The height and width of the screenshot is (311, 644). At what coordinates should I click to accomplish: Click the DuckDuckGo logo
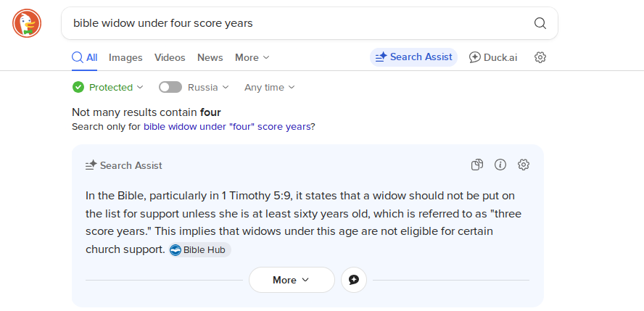point(27,23)
